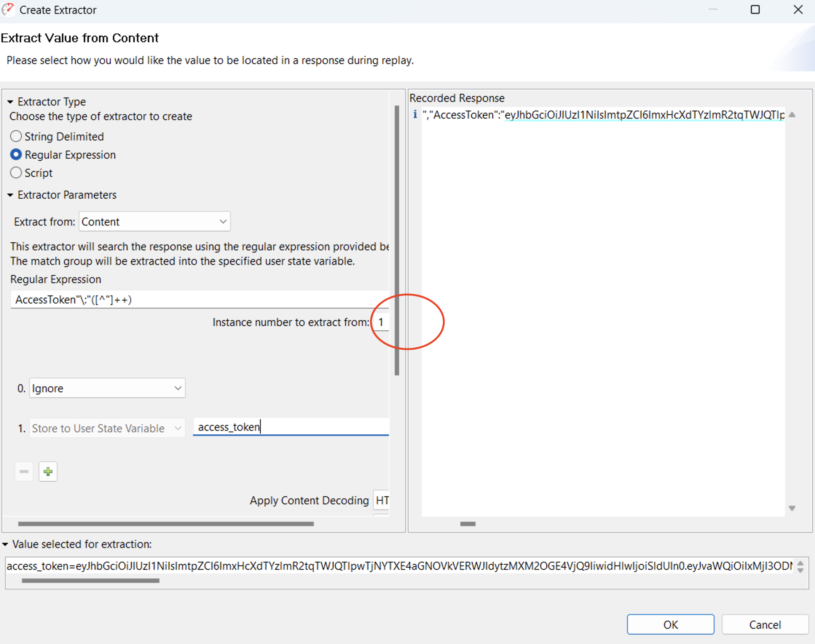
Task: Select the Script extractor type
Action: 16,173
